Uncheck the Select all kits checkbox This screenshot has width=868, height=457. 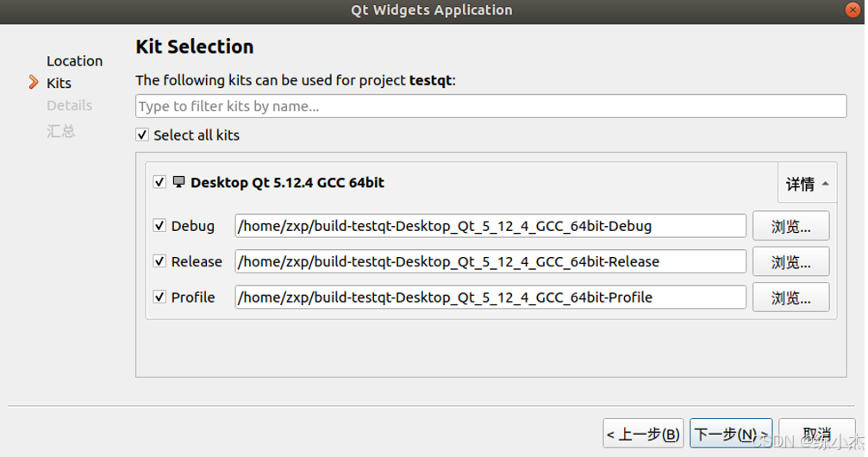click(x=142, y=135)
